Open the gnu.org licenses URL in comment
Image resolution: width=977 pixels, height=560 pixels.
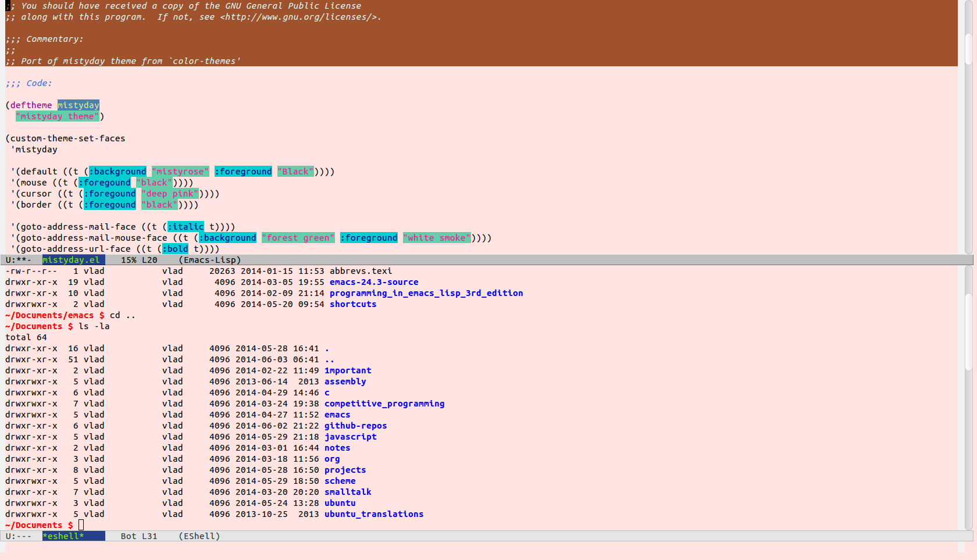coord(298,17)
